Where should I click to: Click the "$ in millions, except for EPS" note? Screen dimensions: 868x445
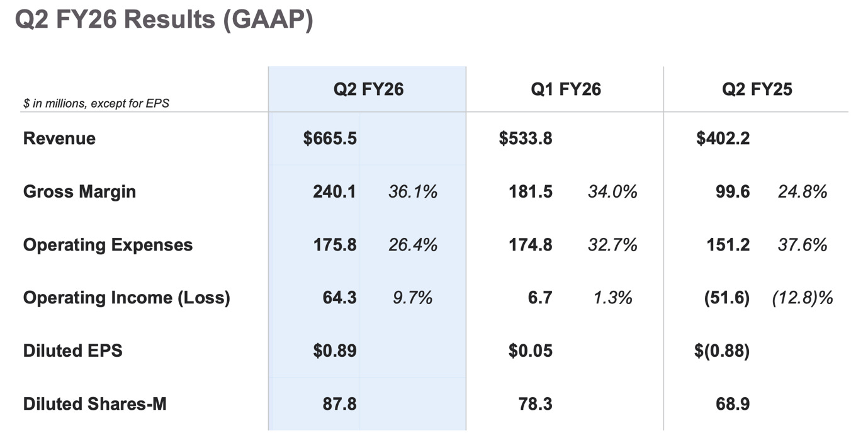coord(96,103)
